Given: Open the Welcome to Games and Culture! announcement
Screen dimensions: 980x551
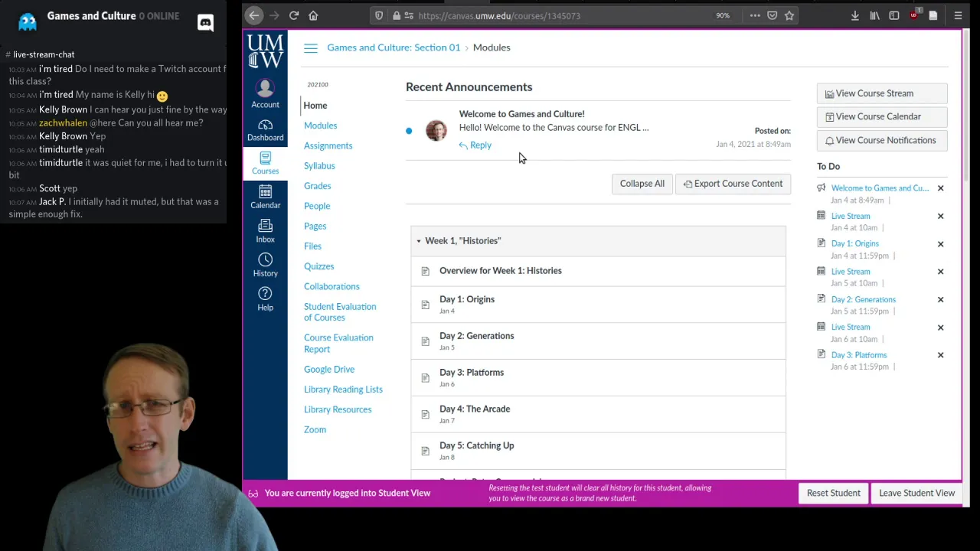Looking at the screenshot, I should [x=521, y=114].
